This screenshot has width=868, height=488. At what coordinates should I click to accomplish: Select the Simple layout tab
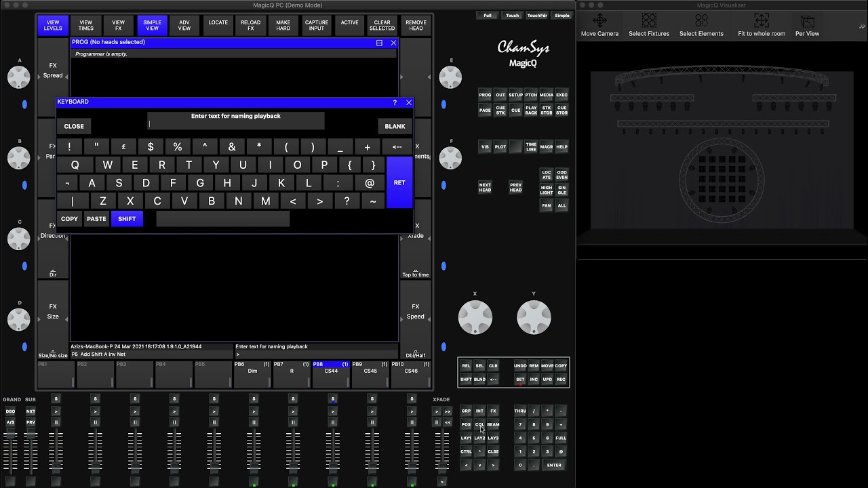tap(562, 15)
